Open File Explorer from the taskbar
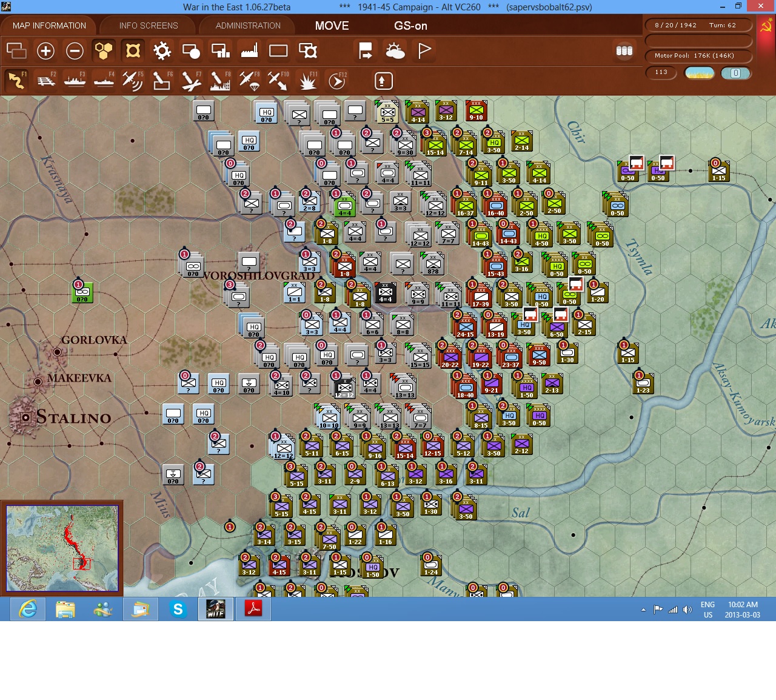This screenshot has width=776, height=700. (65, 608)
